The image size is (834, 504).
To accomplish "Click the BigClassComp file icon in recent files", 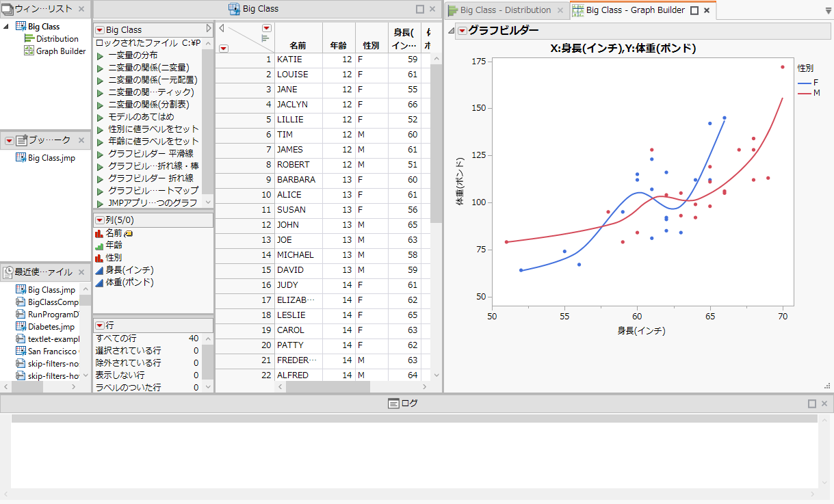I will [x=21, y=302].
